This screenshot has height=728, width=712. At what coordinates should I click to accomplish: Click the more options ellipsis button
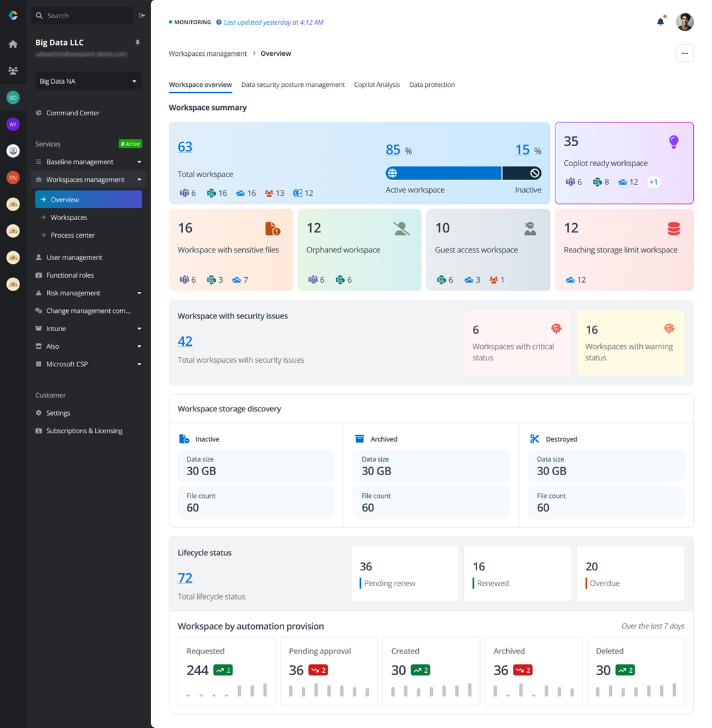tap(685, 53)
